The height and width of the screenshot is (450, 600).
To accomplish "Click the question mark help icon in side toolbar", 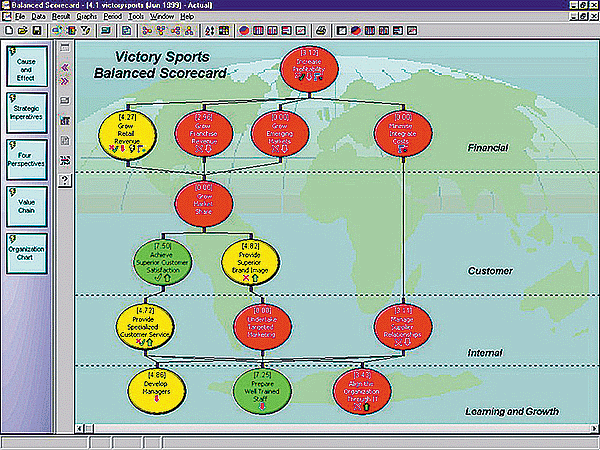I will (65, 180).
